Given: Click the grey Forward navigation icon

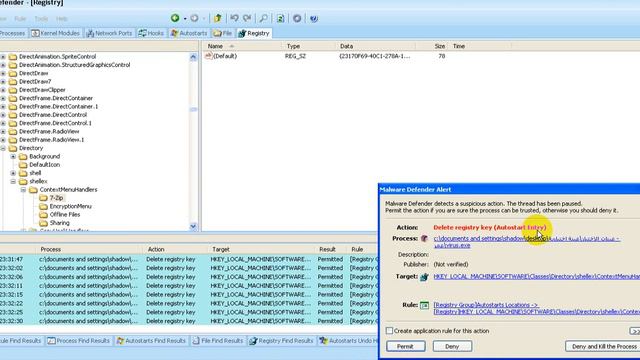Looking at the screenshot, I should [x=194, y=18].
